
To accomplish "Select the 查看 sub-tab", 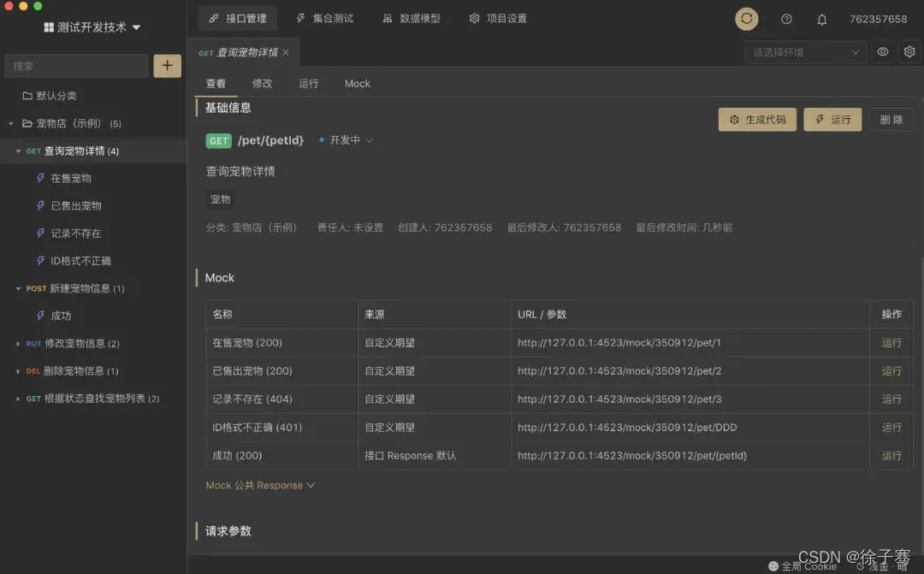I will (x=216, y=84).
